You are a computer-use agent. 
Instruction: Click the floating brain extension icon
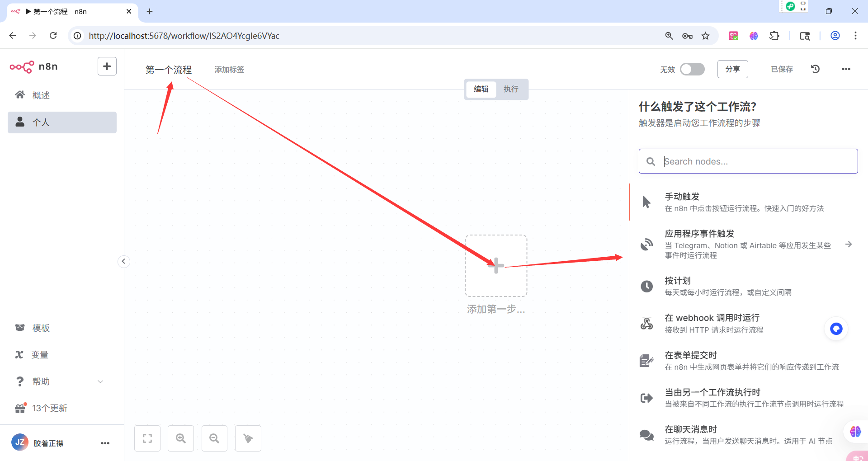[x=855, y=432]
